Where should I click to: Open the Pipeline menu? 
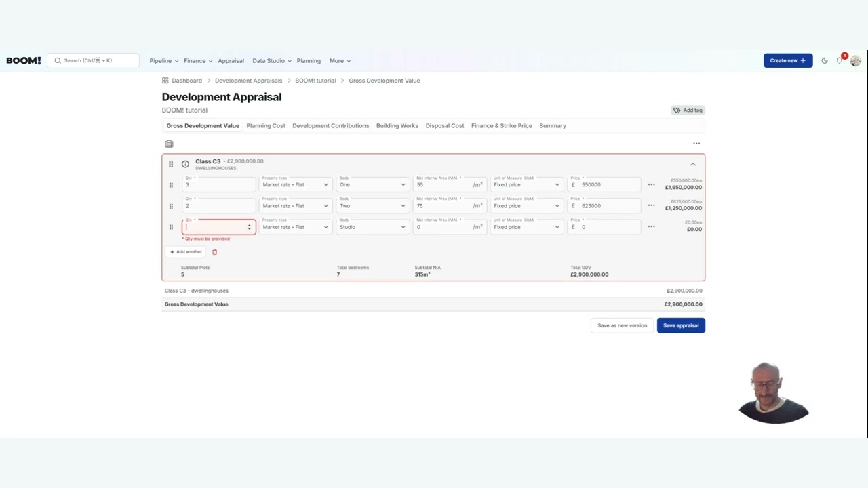164,61
